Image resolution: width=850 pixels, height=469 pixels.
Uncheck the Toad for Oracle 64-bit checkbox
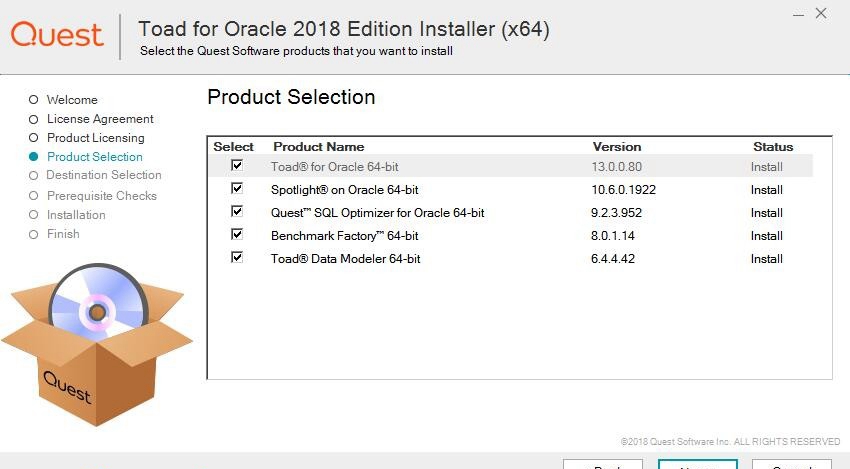point(237,165)
